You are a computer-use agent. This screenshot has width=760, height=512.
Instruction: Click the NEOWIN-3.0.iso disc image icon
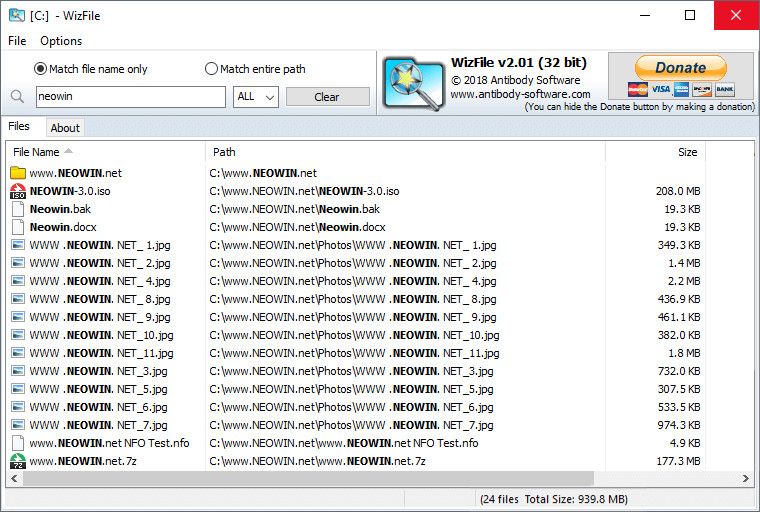pos(18,191)
